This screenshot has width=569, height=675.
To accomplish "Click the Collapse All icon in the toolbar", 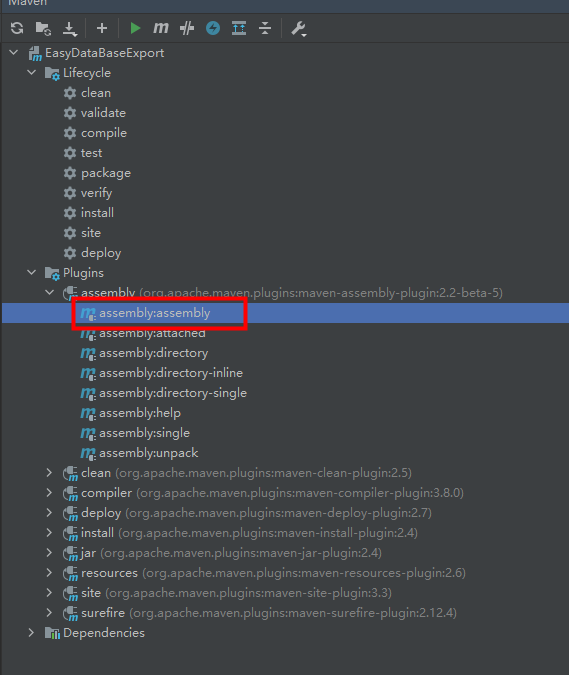I will 265,28.
